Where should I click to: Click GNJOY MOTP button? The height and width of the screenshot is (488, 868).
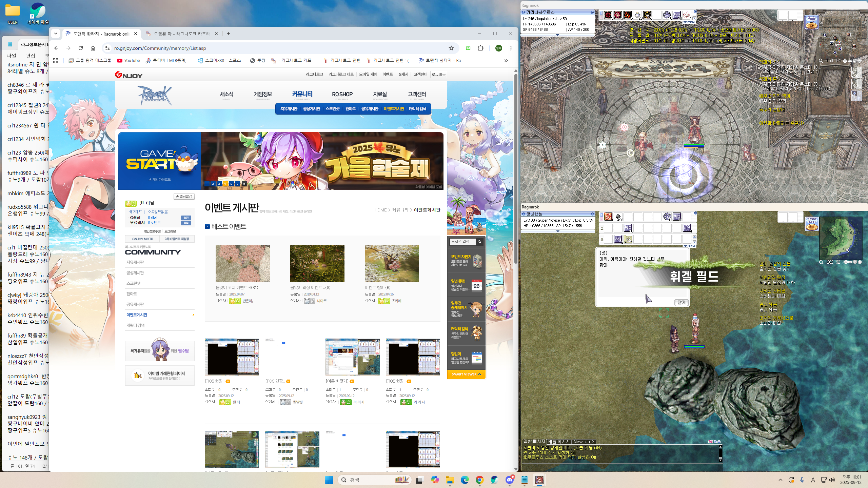tap(142, 239)
